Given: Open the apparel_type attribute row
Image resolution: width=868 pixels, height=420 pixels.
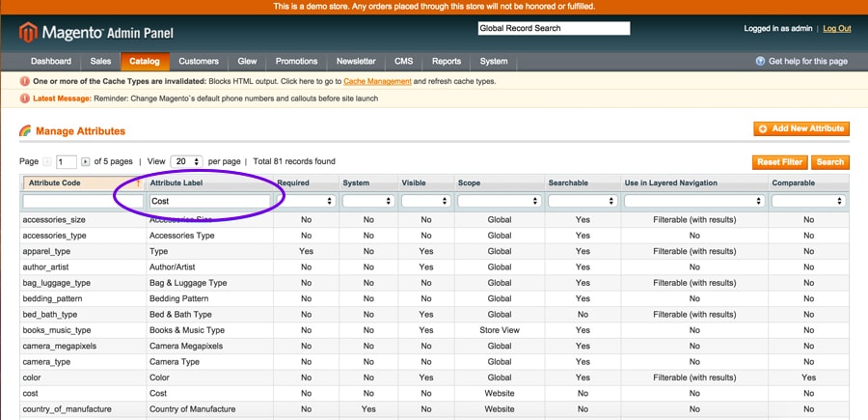Looking at the screenshot, I should pyautogui.click(x=434, y=252).
